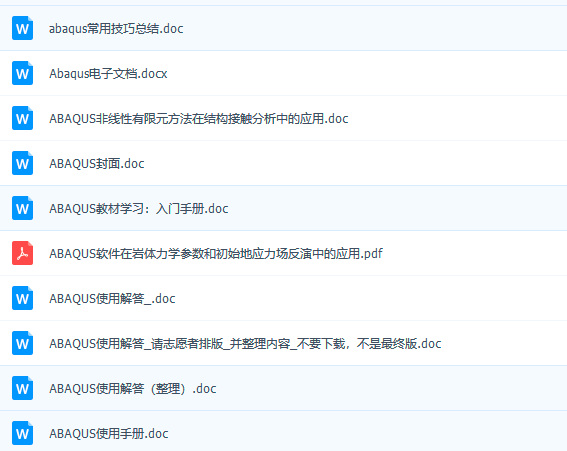
Task: Click Word icon beside ABAQUS使用手册.doc
Action: click(22, 433)
